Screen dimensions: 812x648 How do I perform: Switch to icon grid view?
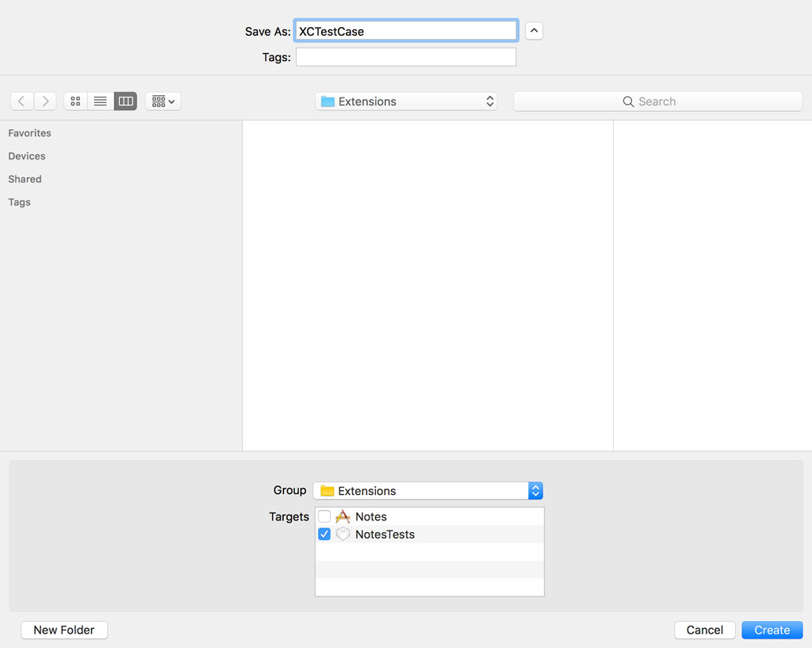(x=75, y=101)
